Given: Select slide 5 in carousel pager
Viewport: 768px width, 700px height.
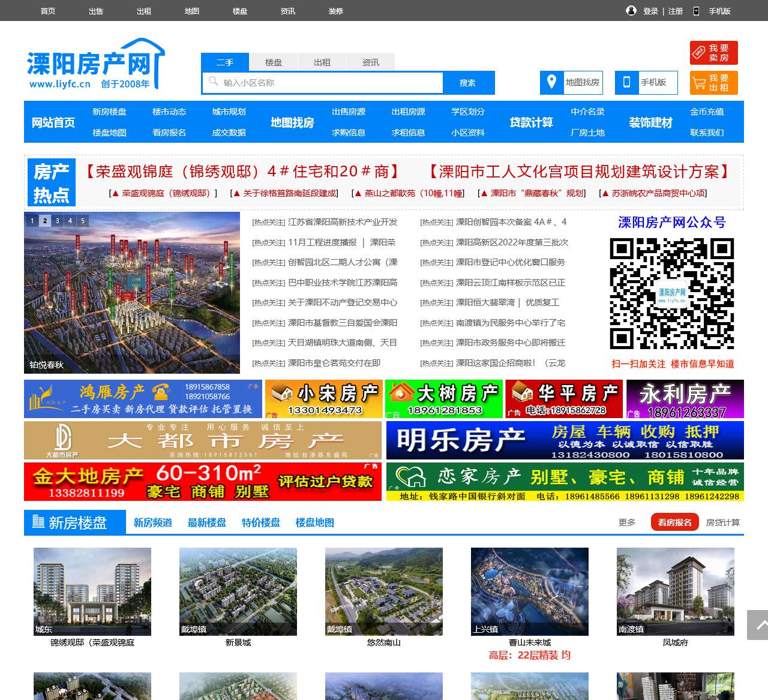Looking at the screenshot, I should tap(83, 221).
